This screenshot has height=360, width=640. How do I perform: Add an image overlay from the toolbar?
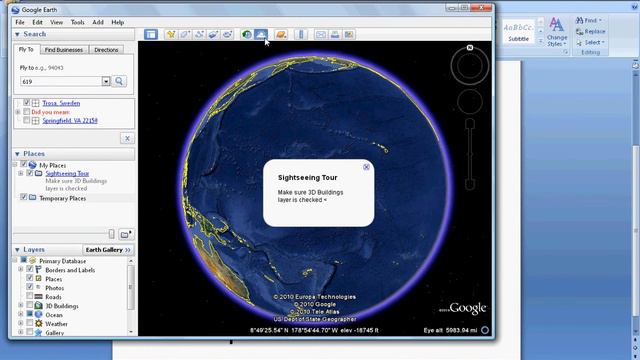coord(213,34)
